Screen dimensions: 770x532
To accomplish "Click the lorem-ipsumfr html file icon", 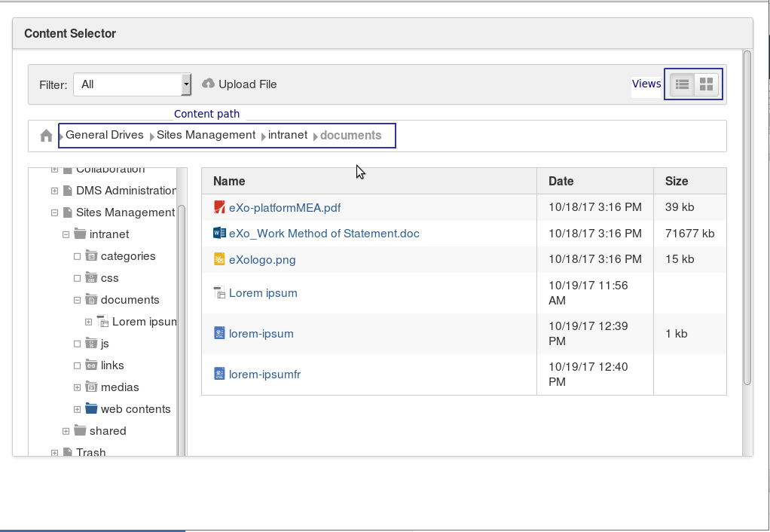I will pyautogui.click(x=219, y=374).
